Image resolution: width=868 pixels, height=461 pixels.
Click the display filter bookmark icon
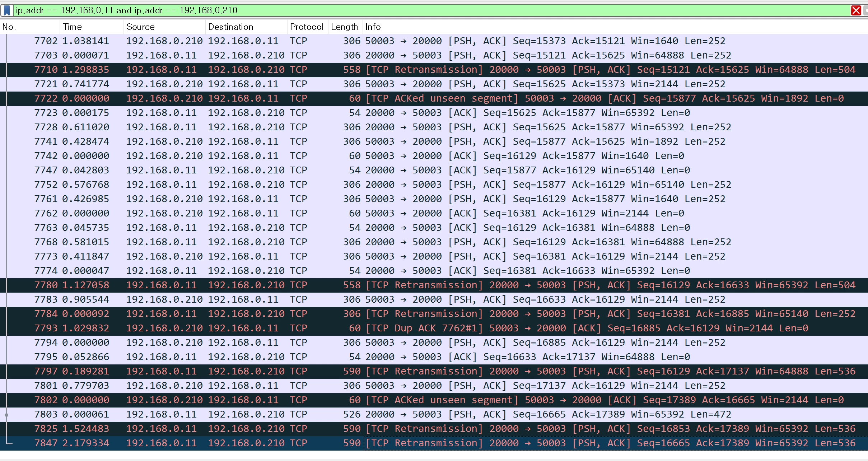(7, 10)
